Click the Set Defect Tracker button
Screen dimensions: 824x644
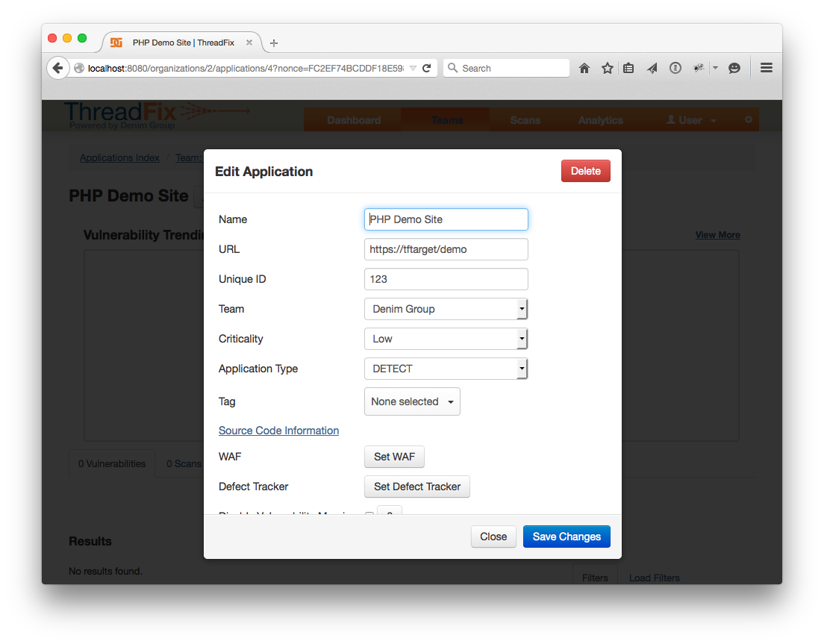[416, 487]
